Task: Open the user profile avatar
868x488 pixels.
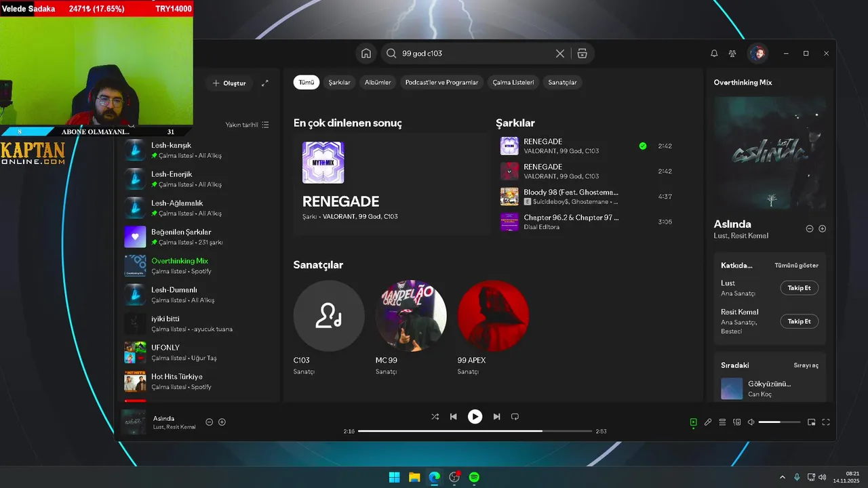Action: (x=757, y=54)
